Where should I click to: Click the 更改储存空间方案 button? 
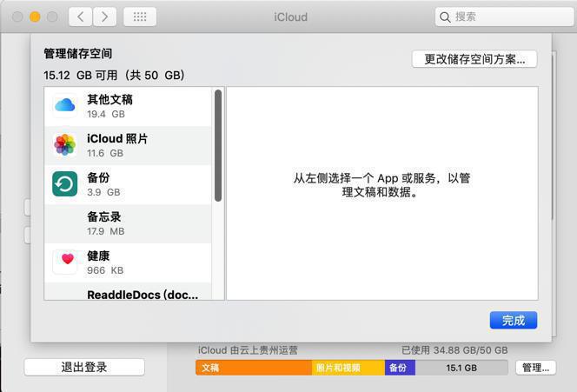point(474,59)
